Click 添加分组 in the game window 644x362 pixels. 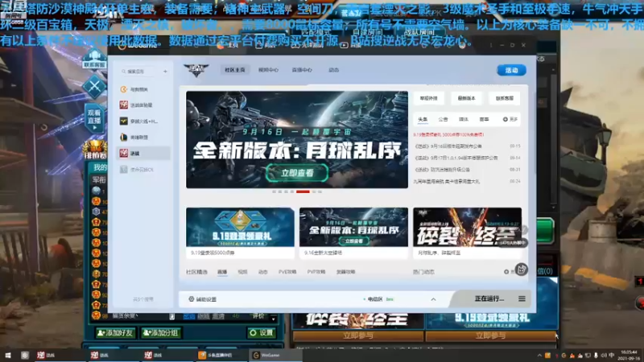point(160,333)
